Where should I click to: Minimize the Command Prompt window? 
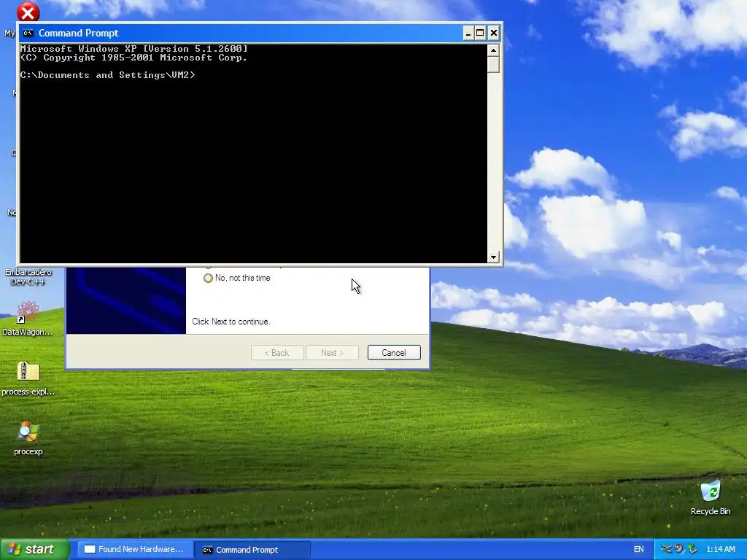[468, 33]
